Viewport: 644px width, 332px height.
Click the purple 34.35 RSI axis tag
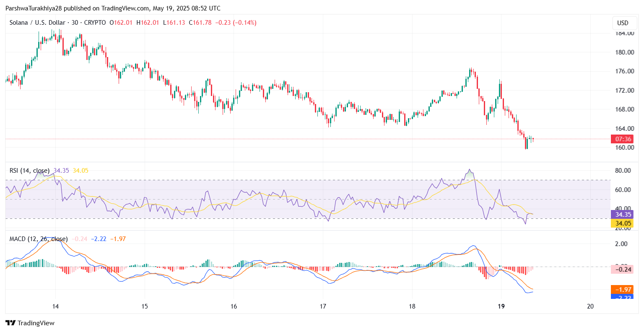(622, 215)
